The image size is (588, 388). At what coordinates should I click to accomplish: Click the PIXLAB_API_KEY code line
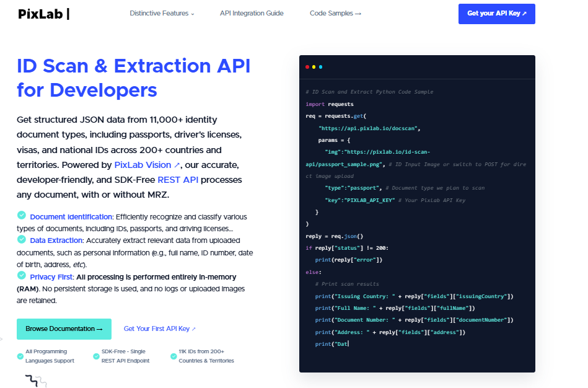coord(359,200)
